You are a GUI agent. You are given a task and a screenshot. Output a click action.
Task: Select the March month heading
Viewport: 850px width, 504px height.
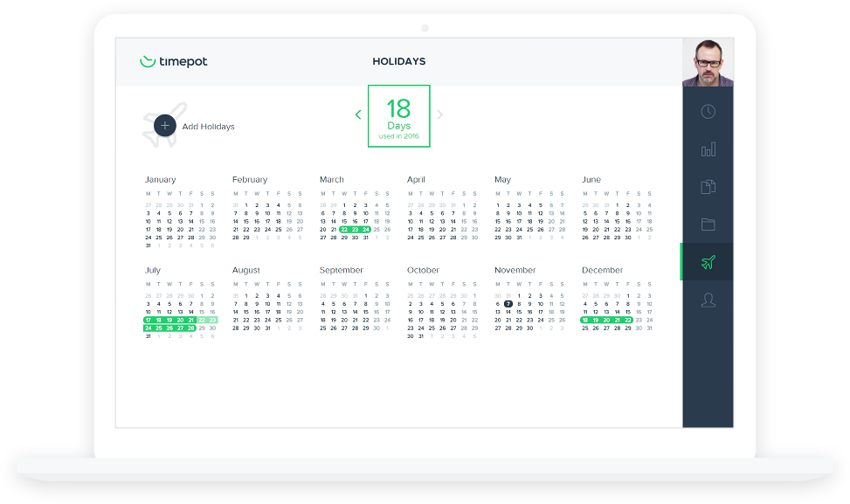[332, 179]
